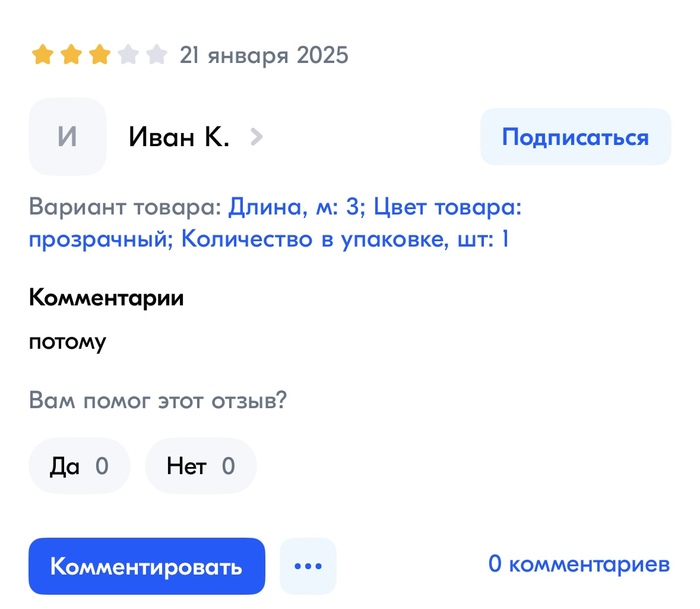Click the third gold rating star
Image resolution: width=700 pixels, height=609 pixels.
tap(99, 54)
